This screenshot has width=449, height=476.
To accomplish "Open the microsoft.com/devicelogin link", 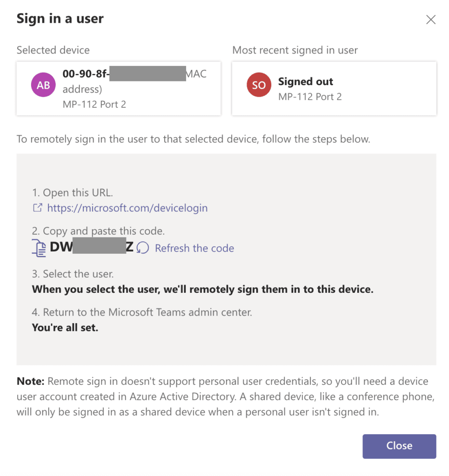I will coord(127,208).
